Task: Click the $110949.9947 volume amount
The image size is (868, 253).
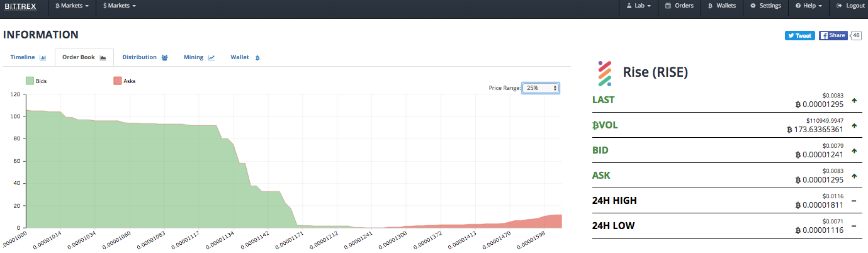Action: pyautogui.click(x=825, y=120)
